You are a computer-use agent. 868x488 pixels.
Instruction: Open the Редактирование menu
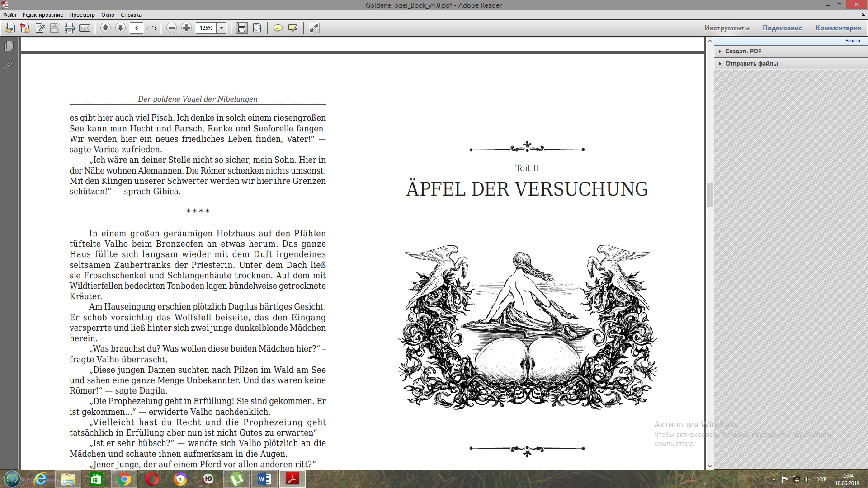(x=42, y=15)
